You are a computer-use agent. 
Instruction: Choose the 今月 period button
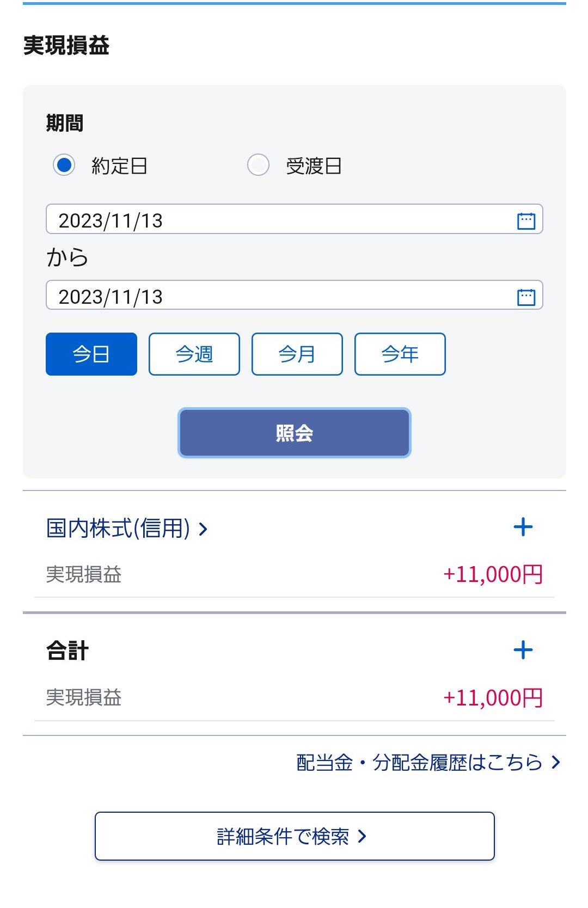(297, 354)
